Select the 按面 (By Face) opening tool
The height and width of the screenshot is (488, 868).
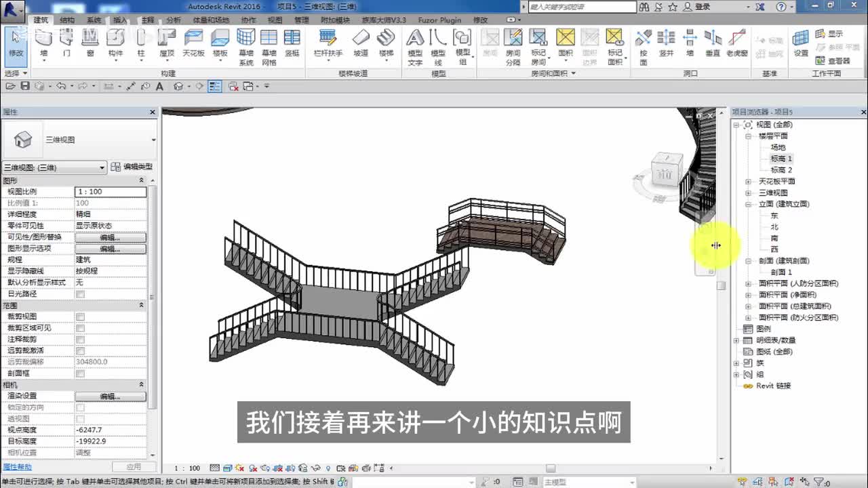click(644, 47)
